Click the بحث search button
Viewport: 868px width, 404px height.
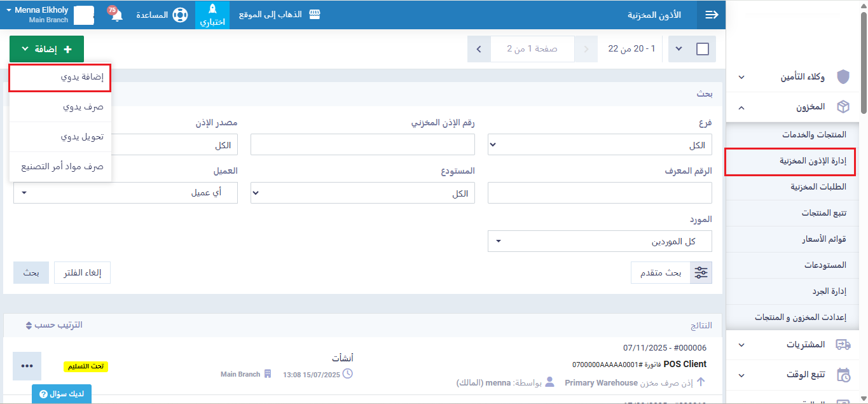tap(31, 272)
